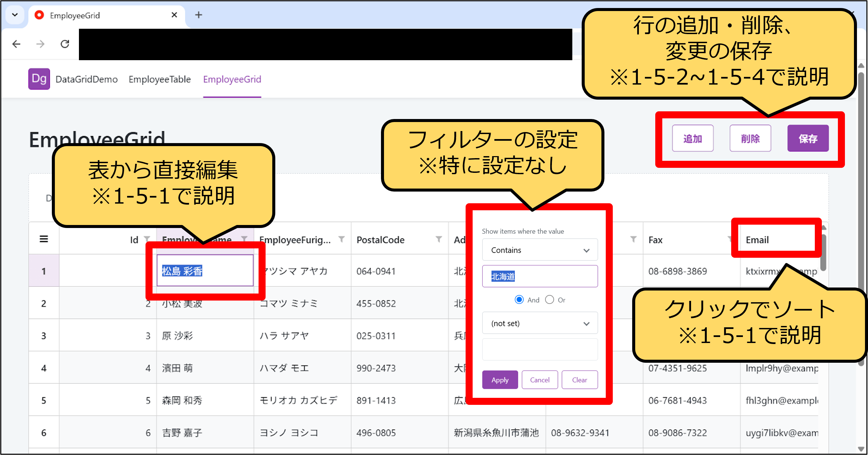The height and width of the screenshot is (455, 868).
Task: Go back with browser back arrow
Action: tap(16, 44)
